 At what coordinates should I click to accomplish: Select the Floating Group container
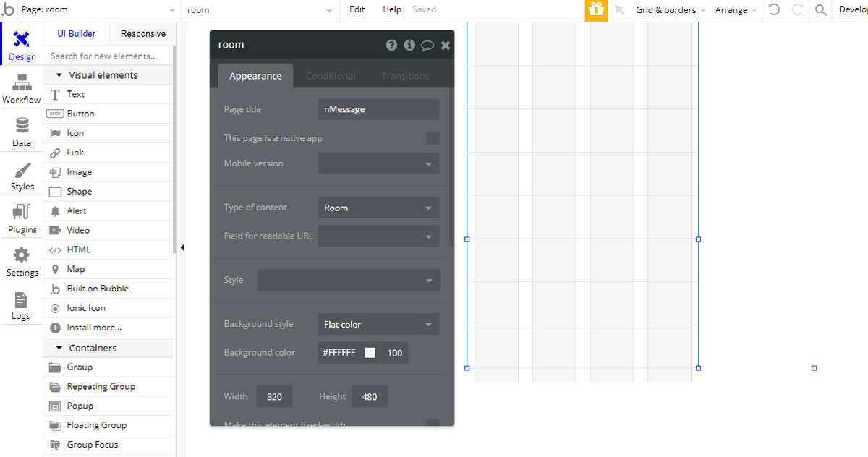[x=109, y=426]
